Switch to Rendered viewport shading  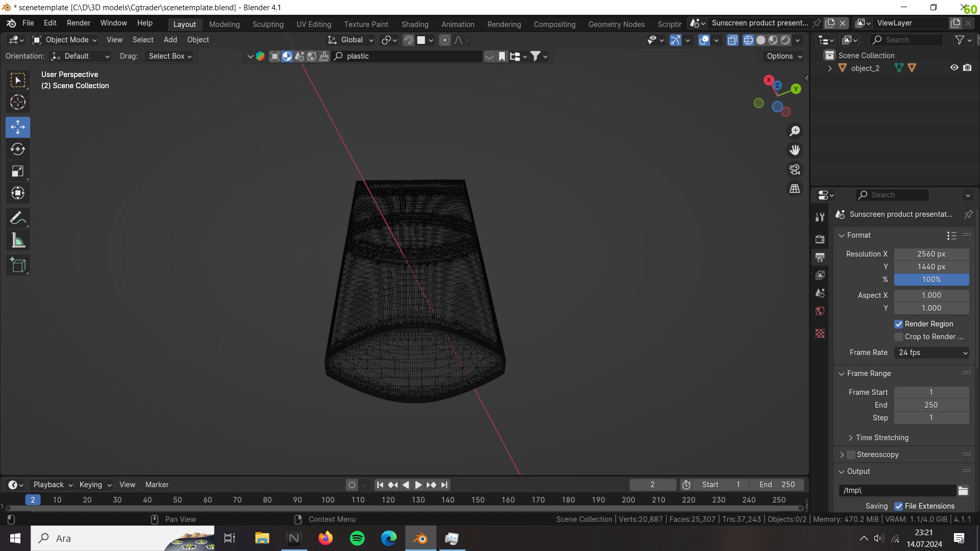pyautogui.click(x=786, y=40)
